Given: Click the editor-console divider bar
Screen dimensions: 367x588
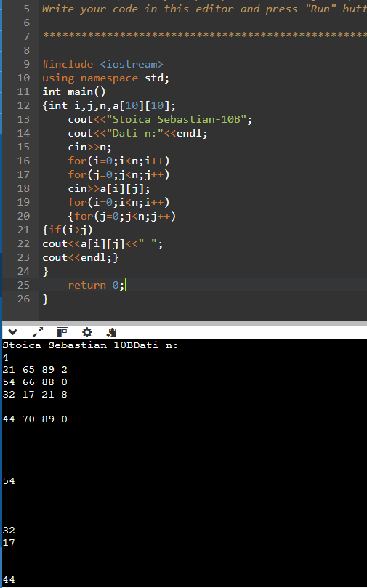Looking at the screenshot, I should (185, 323).
